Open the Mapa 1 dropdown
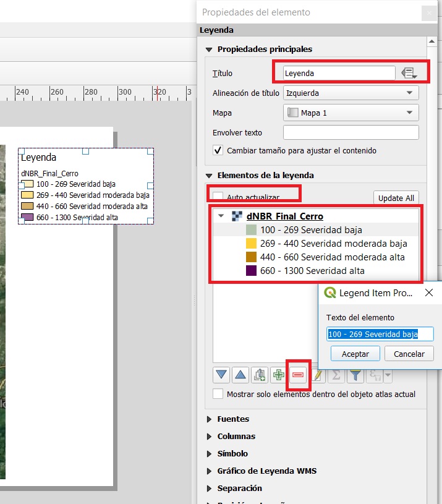Viewport: 442px width, 504px height. coord(351,113)
